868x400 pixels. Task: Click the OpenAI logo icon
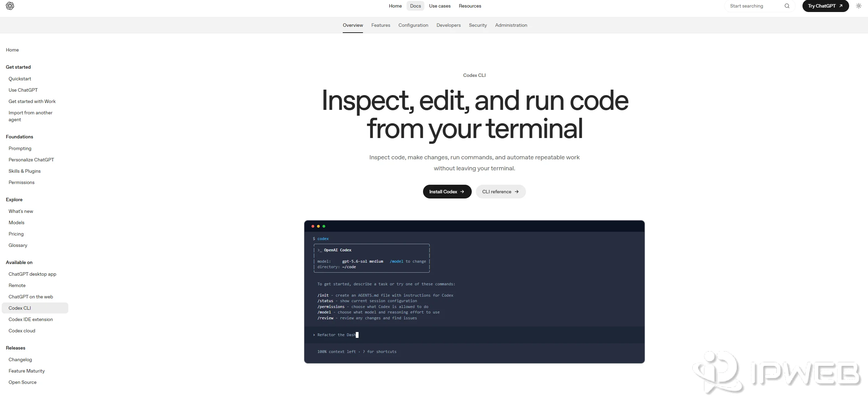(x=10, y=6)
